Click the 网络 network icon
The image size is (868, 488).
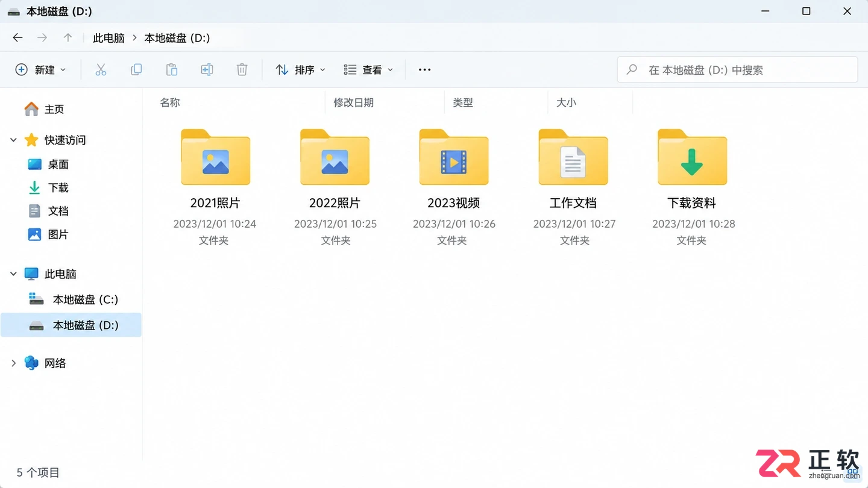pyautogui.click(x=31, y=363)
